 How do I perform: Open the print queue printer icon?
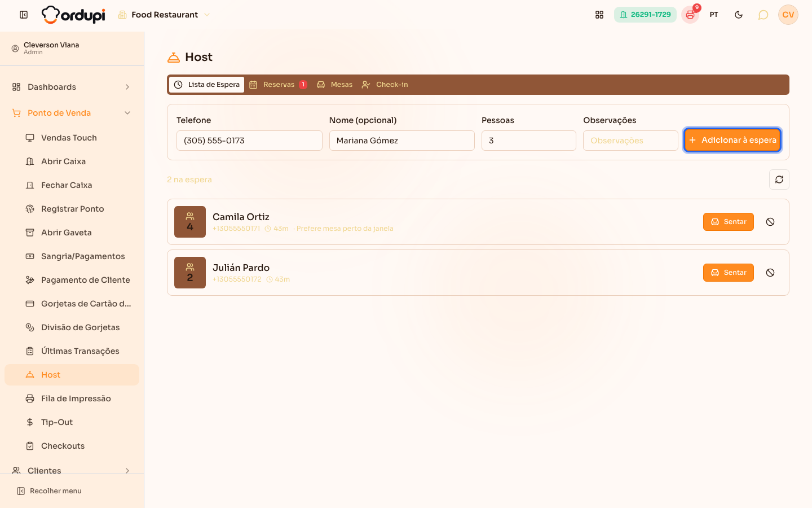click(690, 15)
